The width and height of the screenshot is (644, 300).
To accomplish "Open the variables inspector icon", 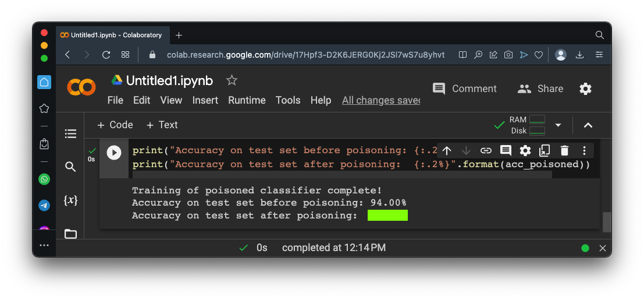I will (70, 200).
